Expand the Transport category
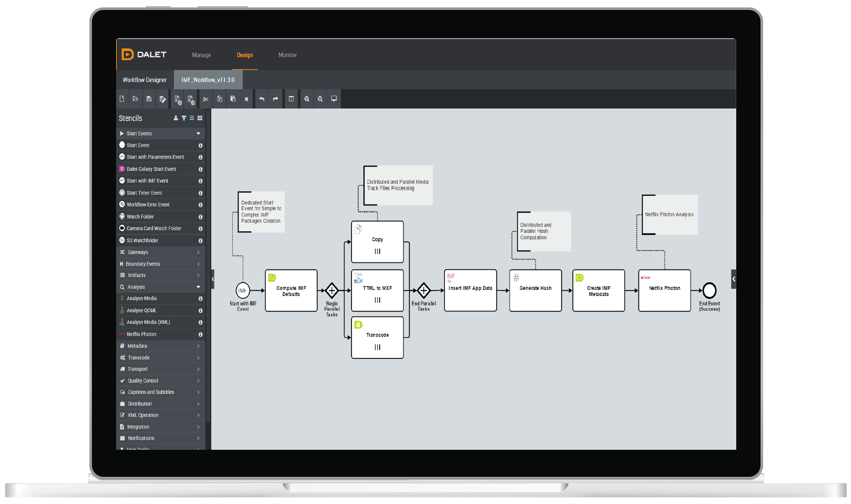851x504 pixels. [161, 369]
